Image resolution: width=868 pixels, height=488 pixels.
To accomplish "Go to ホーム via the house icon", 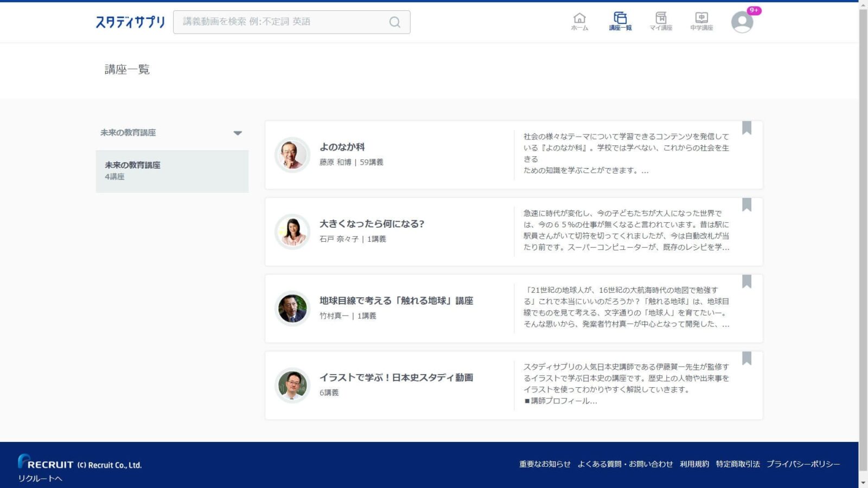I will [x=579, y=21].
